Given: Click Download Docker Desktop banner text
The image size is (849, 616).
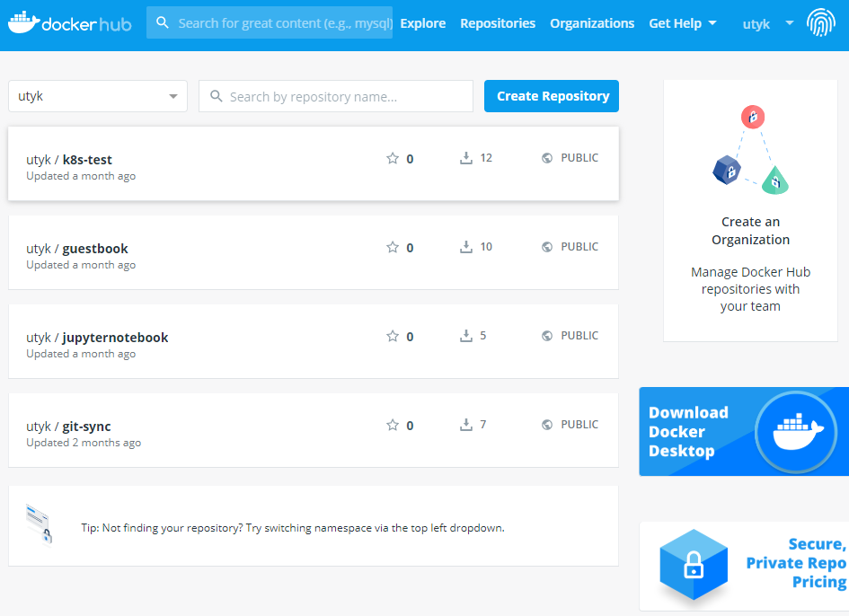Looking at the screenshot, I should (x=688, y=431).
